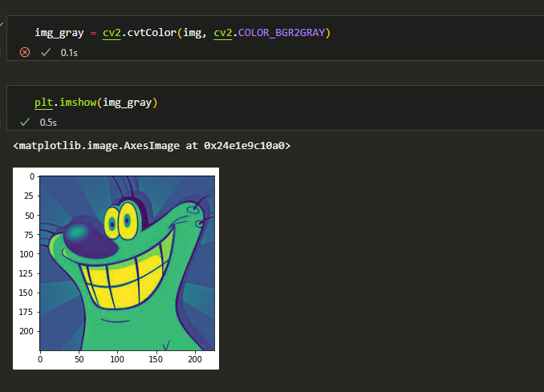
Task: Click x-axis tick label 50 on plot
Action: pos(79,359)
